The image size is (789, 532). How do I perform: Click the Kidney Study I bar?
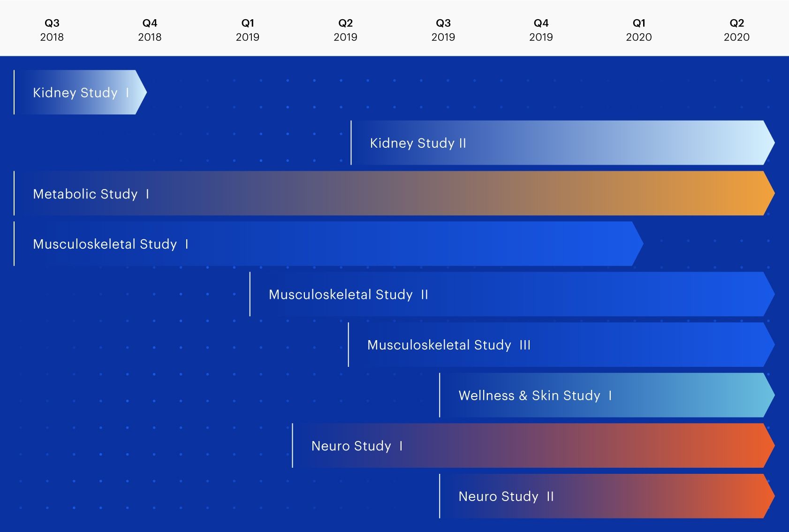click(80, 92)
